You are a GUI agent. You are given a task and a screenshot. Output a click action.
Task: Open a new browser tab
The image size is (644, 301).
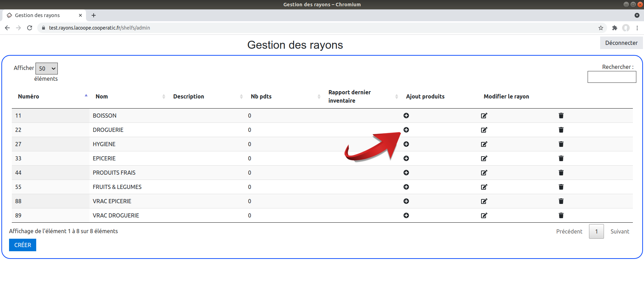tap(94, 15)
